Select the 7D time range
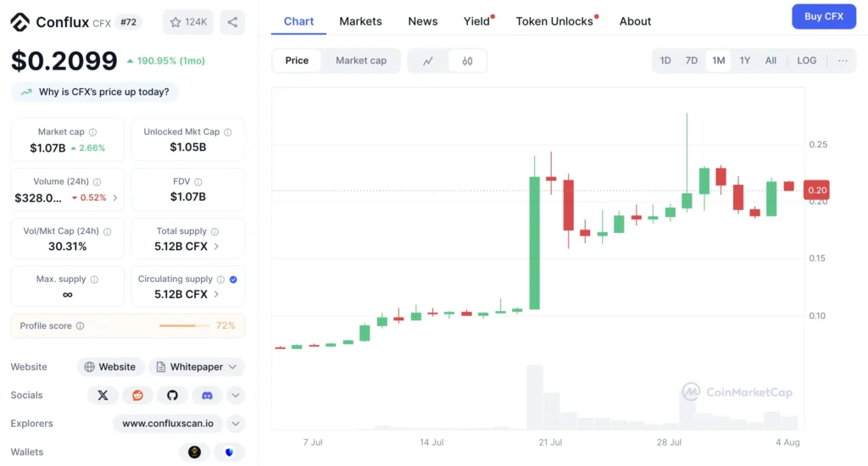 point(691,61)
